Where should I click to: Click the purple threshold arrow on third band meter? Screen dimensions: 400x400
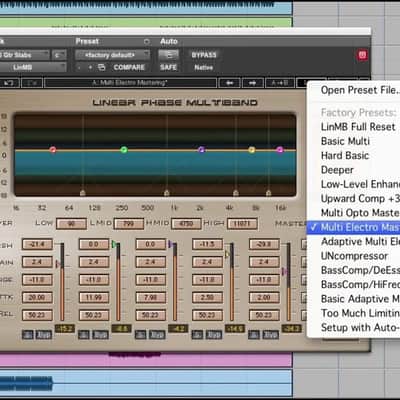click(x=171, y=245)
